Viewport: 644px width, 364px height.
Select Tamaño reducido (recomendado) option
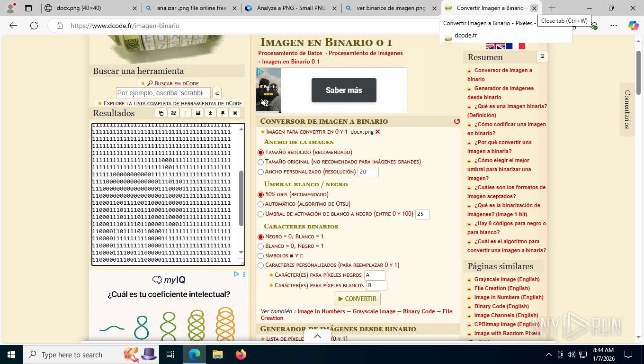point(260,153)
